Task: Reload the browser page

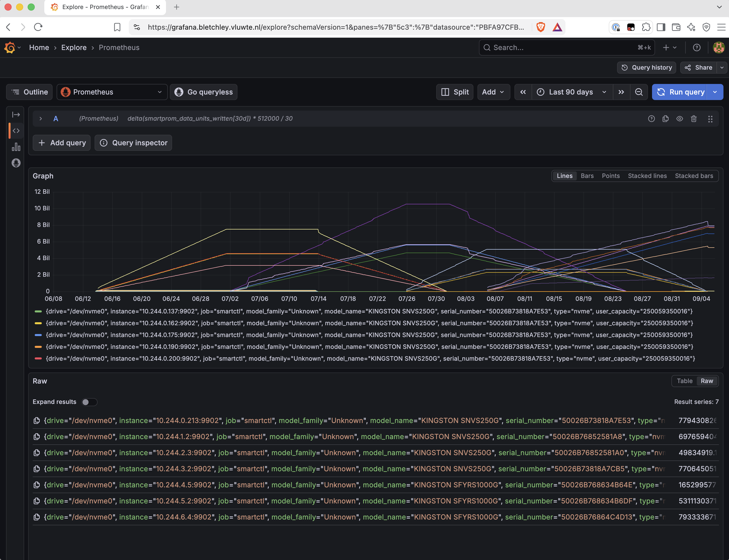Action: pyautogui.click(x=38, y=27)
